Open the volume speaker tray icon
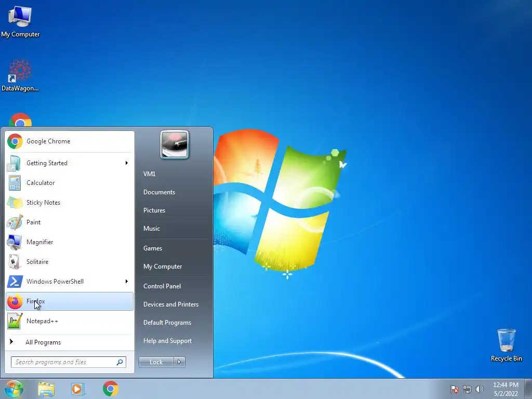The width and height of the screenshot is (532, 399). [479, 389]
